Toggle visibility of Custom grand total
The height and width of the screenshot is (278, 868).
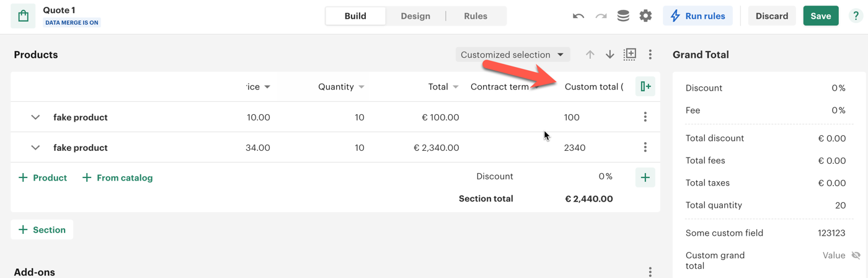[856, 256]
